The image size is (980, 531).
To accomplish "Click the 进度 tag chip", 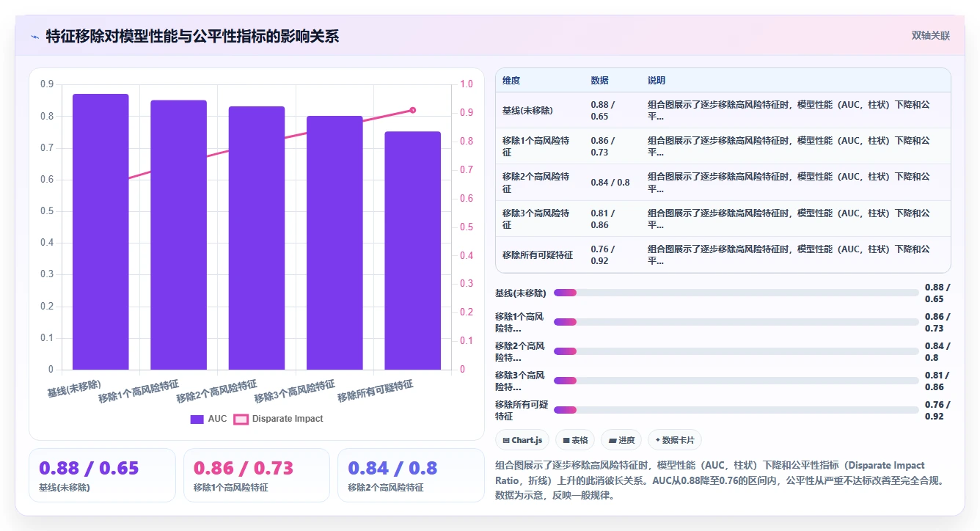I will pyautogui.click(x=621, y=440).
